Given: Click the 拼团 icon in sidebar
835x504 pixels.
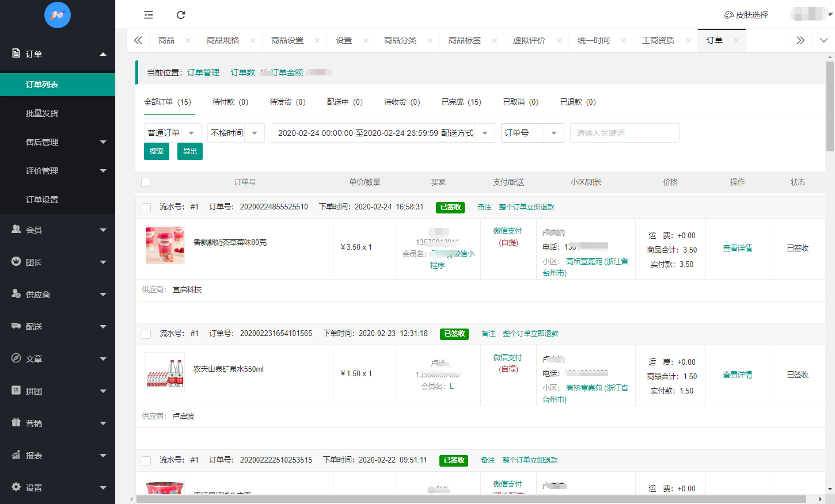Looking at the screenshot, I should (16, 390).
